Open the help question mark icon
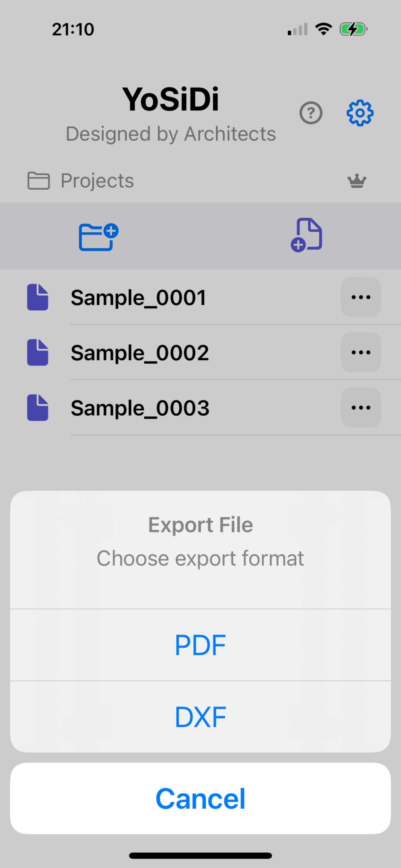The image size is (401, 868). [x=311, y=113]
